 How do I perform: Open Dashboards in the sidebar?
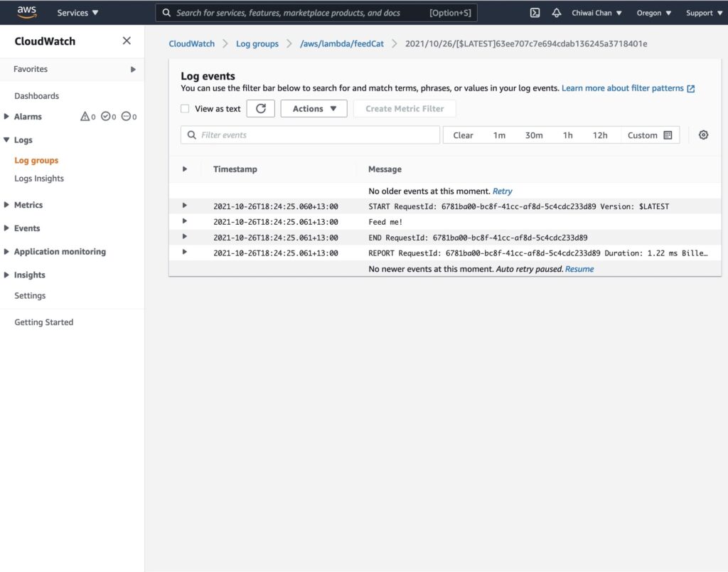[x=37, y=96]
